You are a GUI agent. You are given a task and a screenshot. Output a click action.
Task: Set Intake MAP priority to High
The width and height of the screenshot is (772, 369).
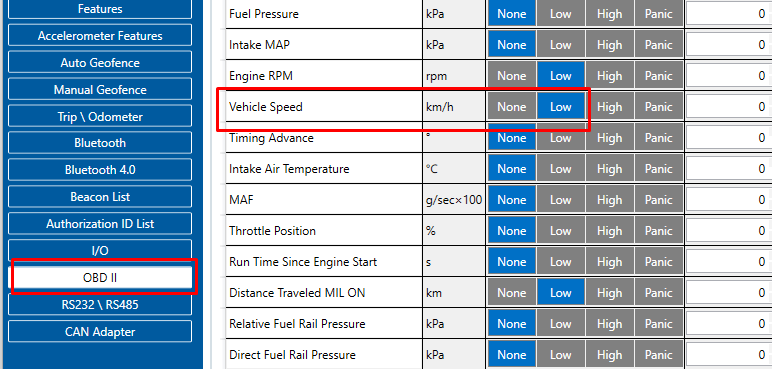point(610,45)
